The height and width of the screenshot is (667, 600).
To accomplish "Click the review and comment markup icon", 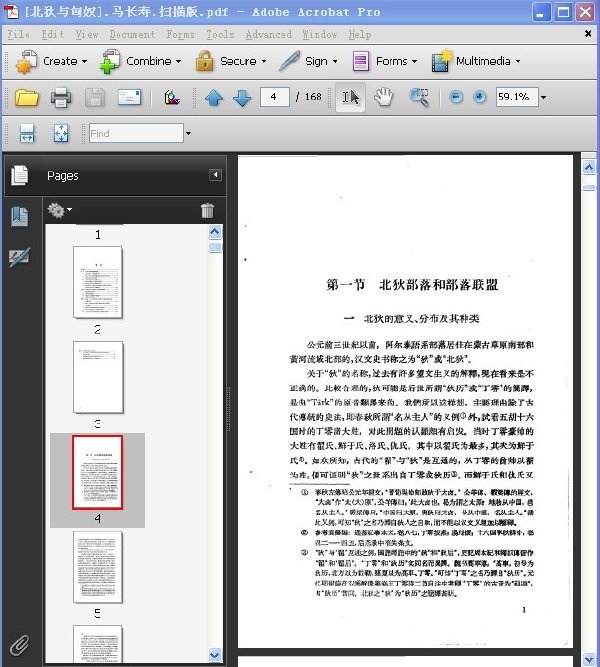I will click(172, 97).
